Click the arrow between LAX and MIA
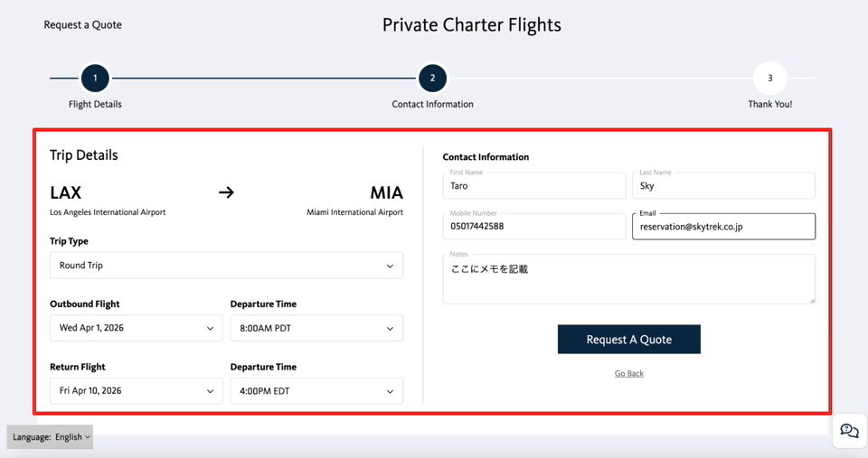Viewport: 868px width, 458px height. (x=226, y=192)
